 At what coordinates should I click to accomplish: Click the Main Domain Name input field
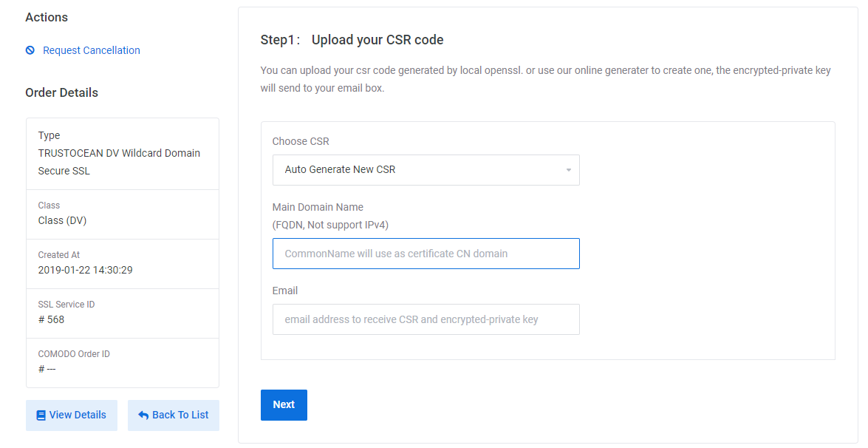click(x=426, y=254)
